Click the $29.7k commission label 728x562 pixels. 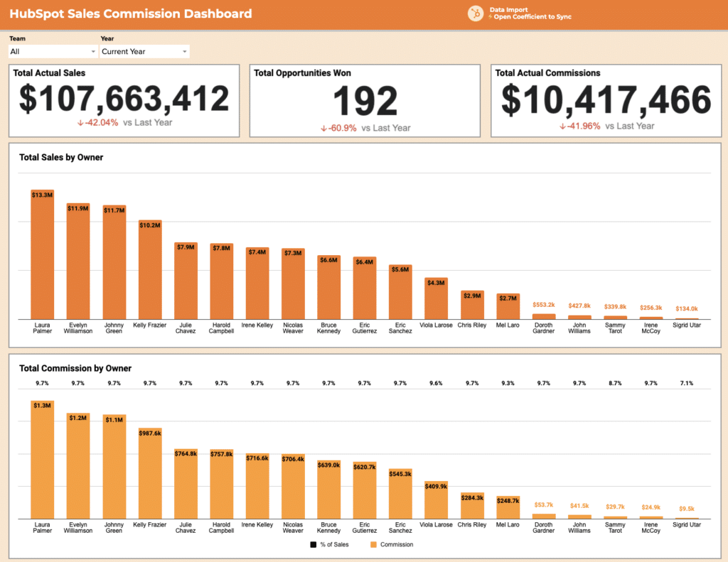[615, 507]
